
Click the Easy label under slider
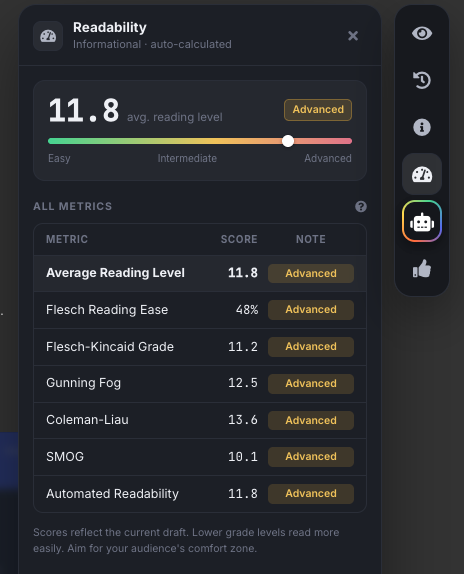[59, 159]
